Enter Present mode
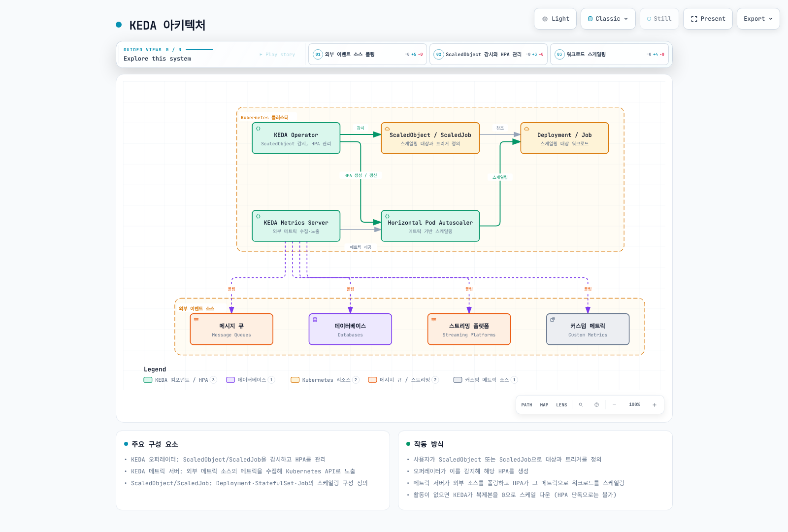This screenshot has height=532, width=788. (x=708, y=19)
